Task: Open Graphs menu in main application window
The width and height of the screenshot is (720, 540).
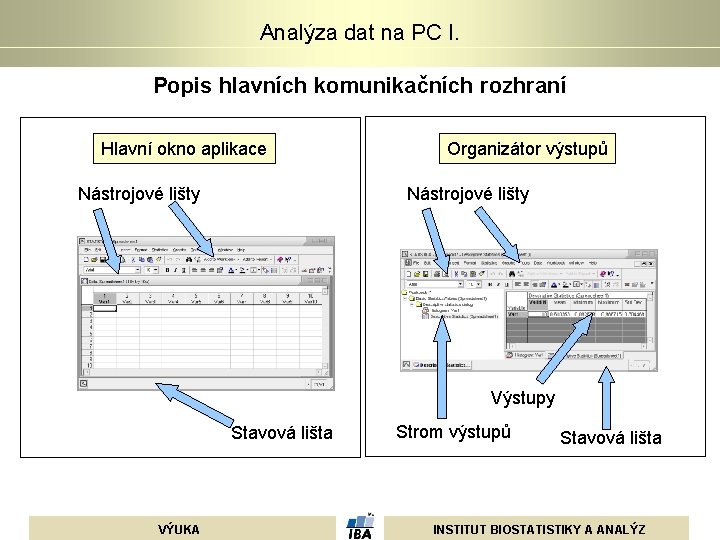Action: coord(180,250)
